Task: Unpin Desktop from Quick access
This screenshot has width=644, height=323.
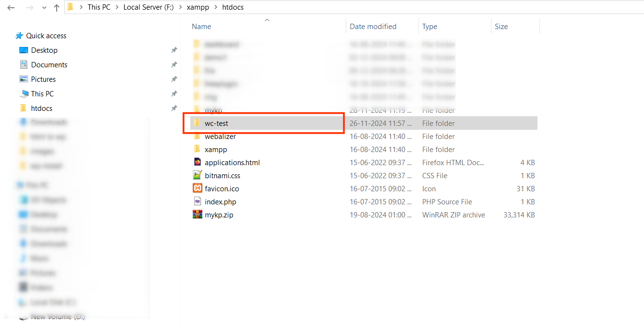Action: coord(174,50)
